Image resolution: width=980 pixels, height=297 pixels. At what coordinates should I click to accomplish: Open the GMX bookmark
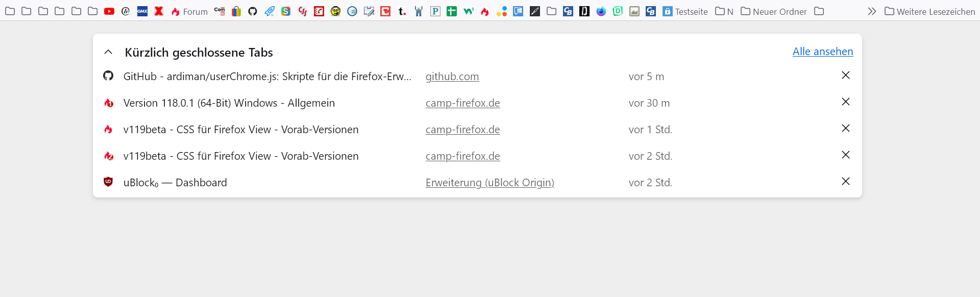click(x=142, y=11)
